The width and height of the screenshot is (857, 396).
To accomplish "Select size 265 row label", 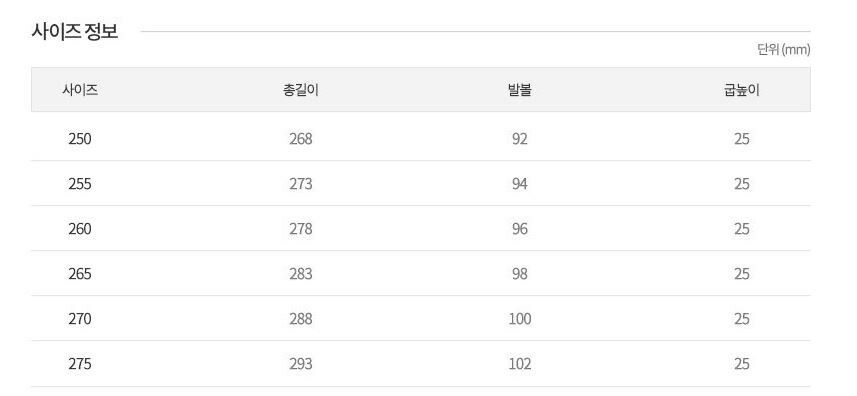I will (x=80, y=274).
